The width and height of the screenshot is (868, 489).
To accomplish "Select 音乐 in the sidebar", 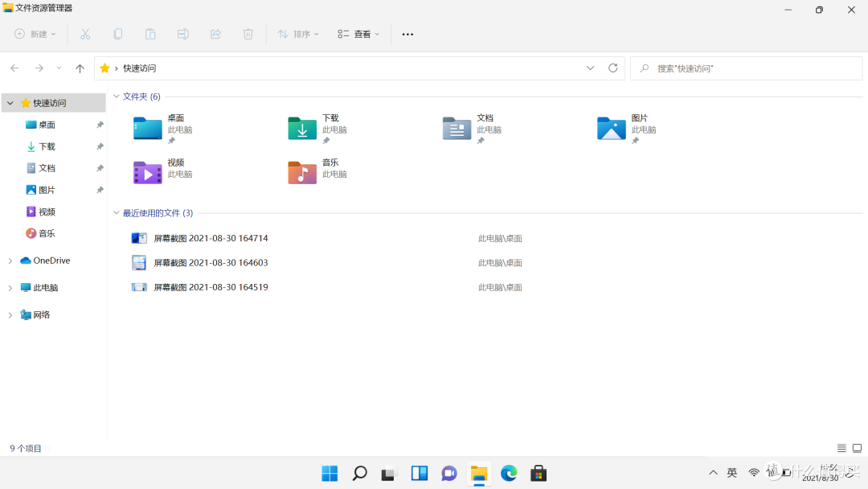I will [x=47, y=233].
